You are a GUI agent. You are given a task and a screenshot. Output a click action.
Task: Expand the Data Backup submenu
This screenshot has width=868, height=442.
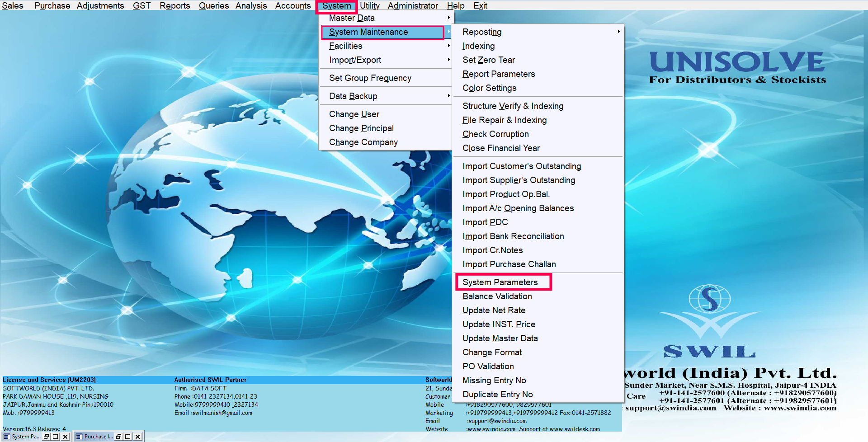coord(386,96)
